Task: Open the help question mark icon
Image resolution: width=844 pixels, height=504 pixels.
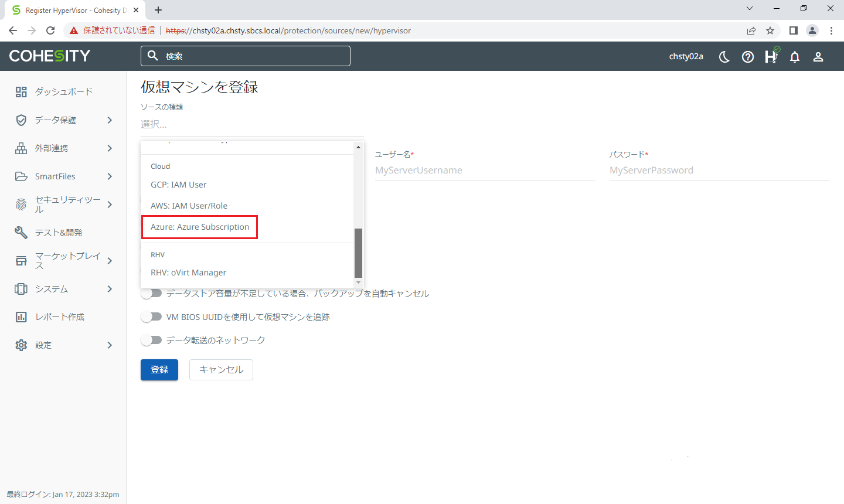Action: pos(748,57)
